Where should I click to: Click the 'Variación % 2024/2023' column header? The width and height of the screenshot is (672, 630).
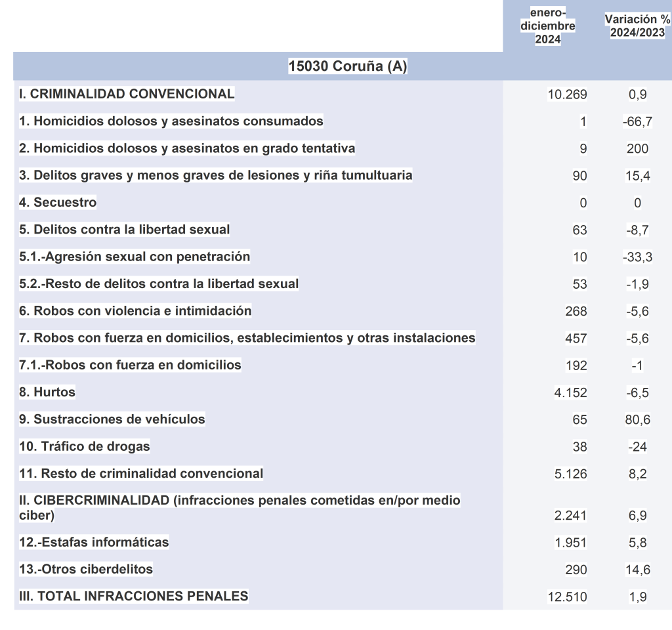coord(635,26)
